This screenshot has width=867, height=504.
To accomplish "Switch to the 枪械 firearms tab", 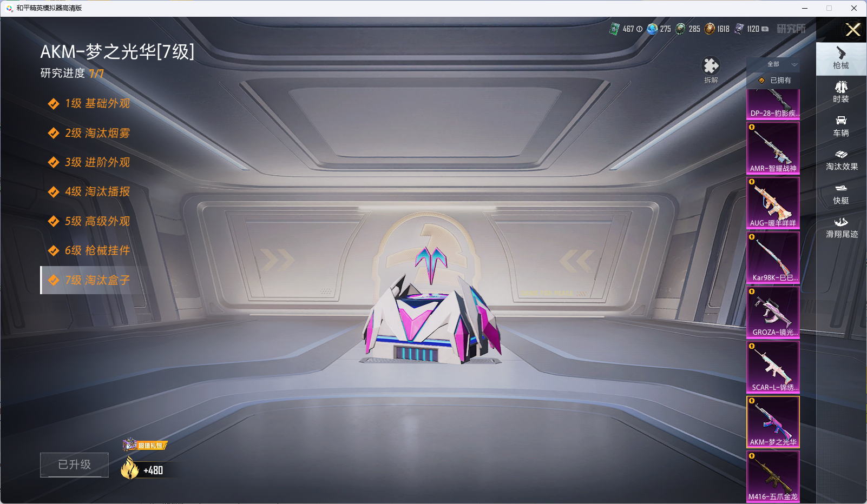I will pos(840,58).
